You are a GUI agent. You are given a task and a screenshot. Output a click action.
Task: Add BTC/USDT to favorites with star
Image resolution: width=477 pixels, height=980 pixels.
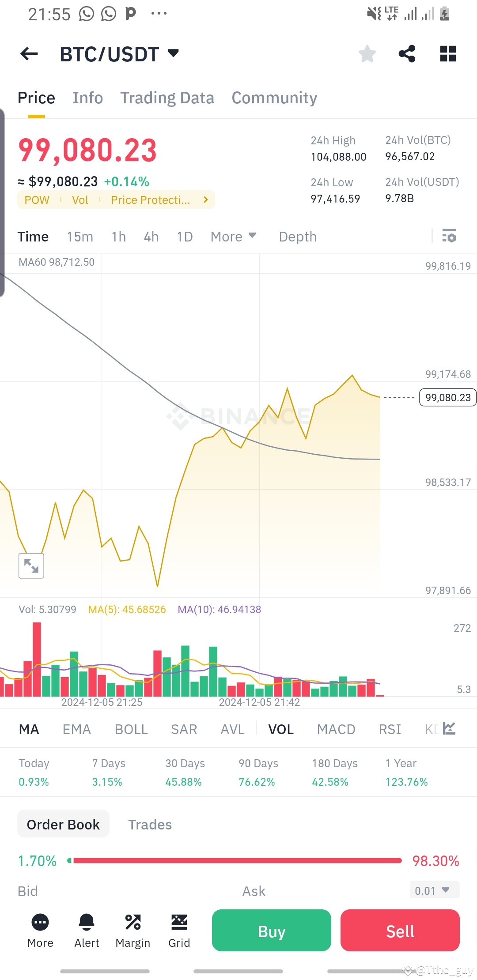pos(367,54)
